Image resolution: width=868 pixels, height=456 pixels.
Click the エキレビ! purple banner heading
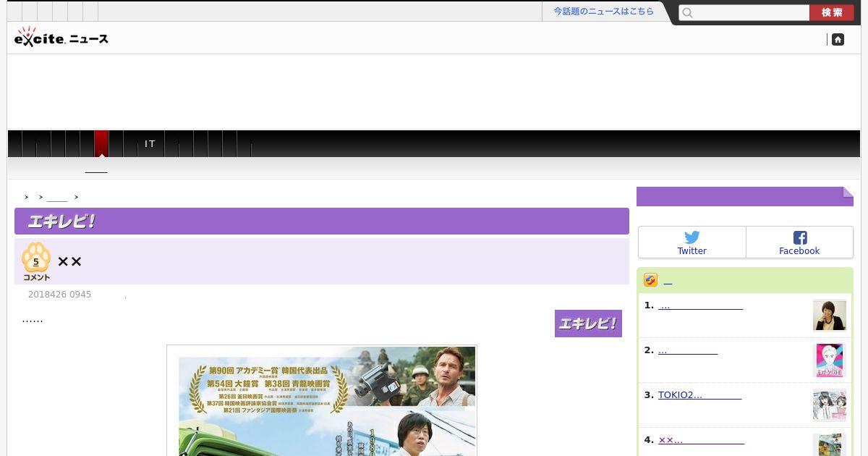pos(322,221)
